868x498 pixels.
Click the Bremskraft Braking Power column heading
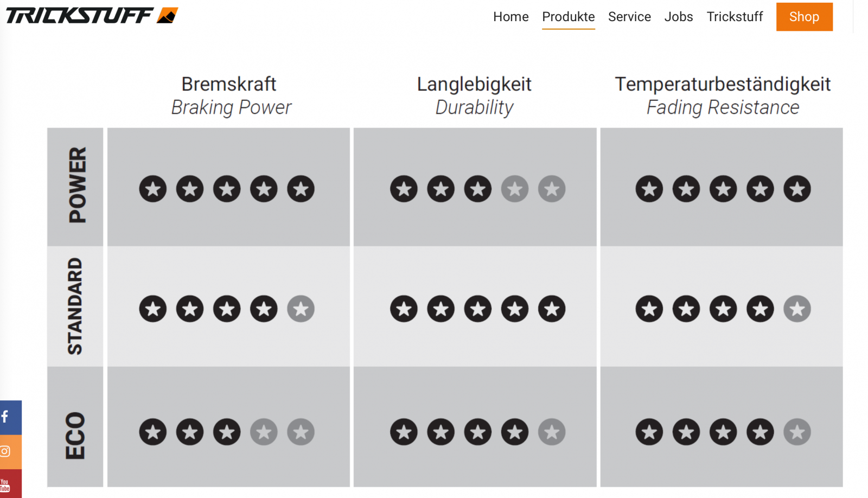pyautogui.click(x=229, y=95)
